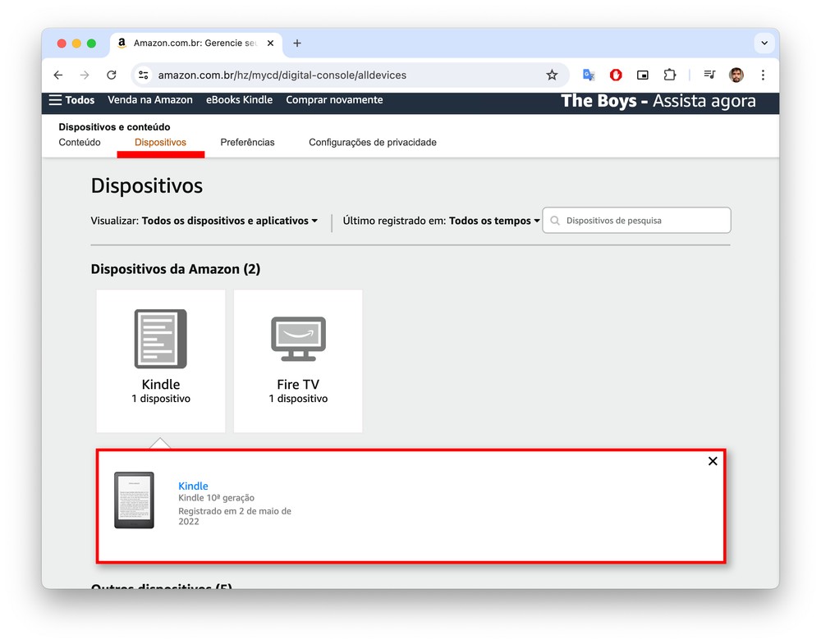The width and height of the screenshot is (821, 644).
Task: Click the Fire TV device icon
Action: tap(298, 339)
